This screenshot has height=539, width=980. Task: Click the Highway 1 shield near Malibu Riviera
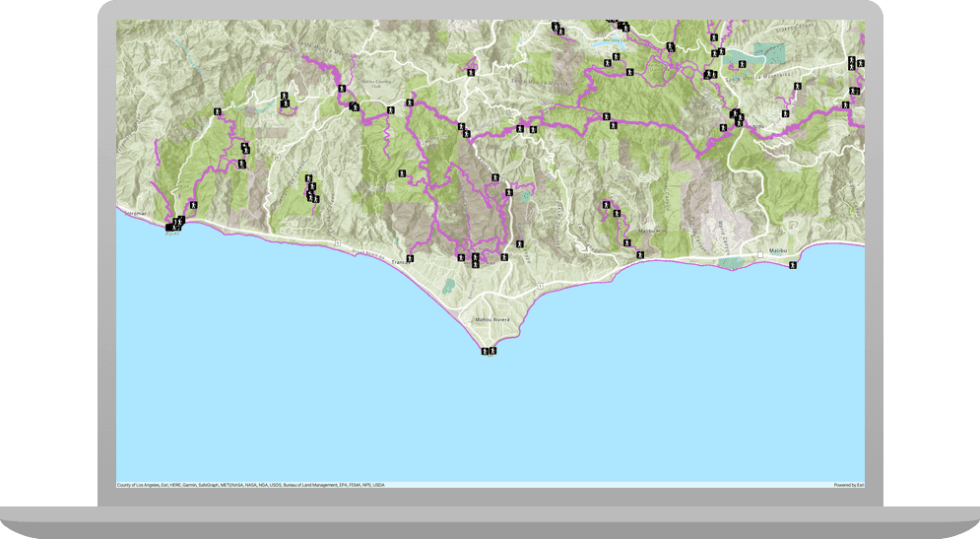click(x=540, y=286)
